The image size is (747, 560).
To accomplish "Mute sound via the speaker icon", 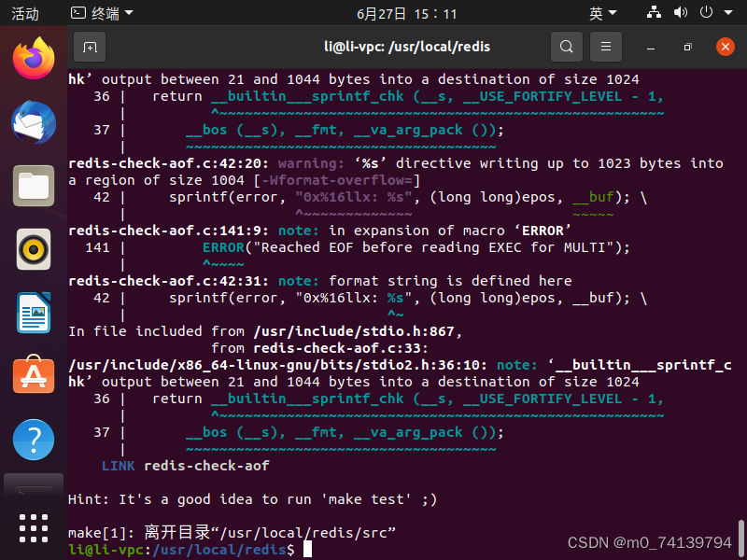I will tap(679, 12).
